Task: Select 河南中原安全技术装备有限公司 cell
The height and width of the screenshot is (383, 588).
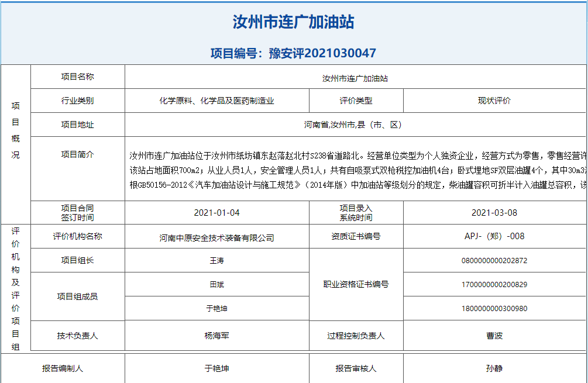Action: tap(216, 237)
